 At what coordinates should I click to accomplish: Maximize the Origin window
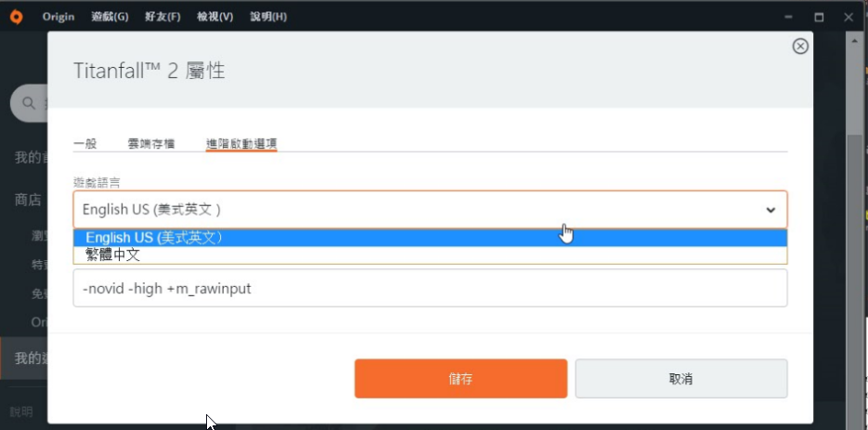click(819, 17)
